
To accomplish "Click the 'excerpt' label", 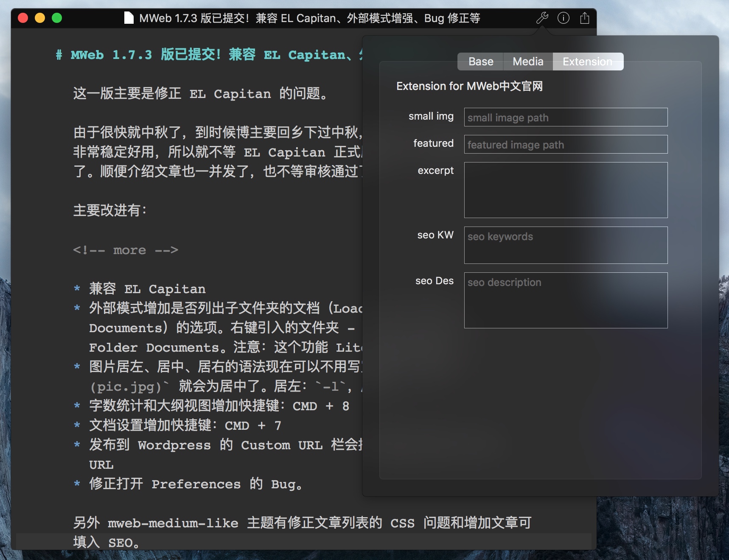I will tap(435, 171).
